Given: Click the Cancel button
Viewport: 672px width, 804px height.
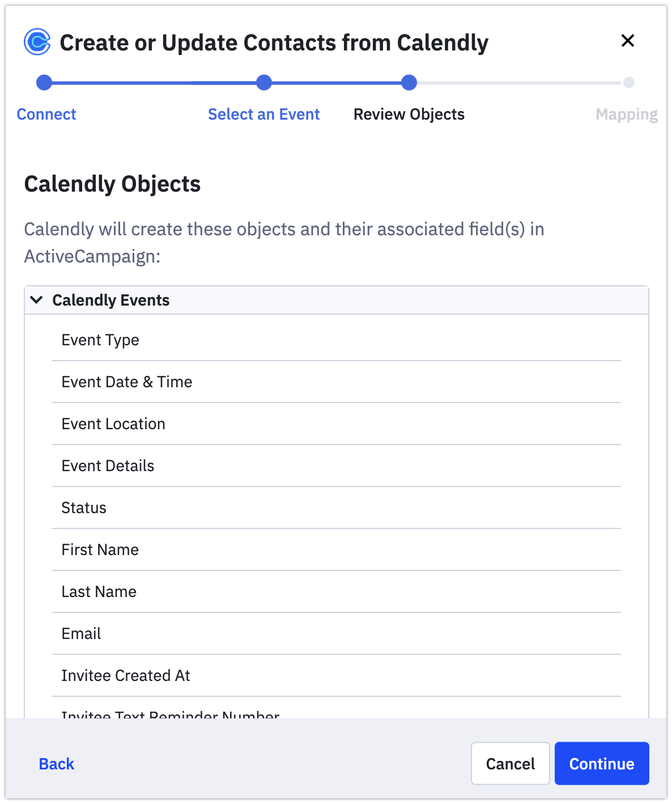Looking at the screenshot, I should pyautogui.click(x=511, y=764).
